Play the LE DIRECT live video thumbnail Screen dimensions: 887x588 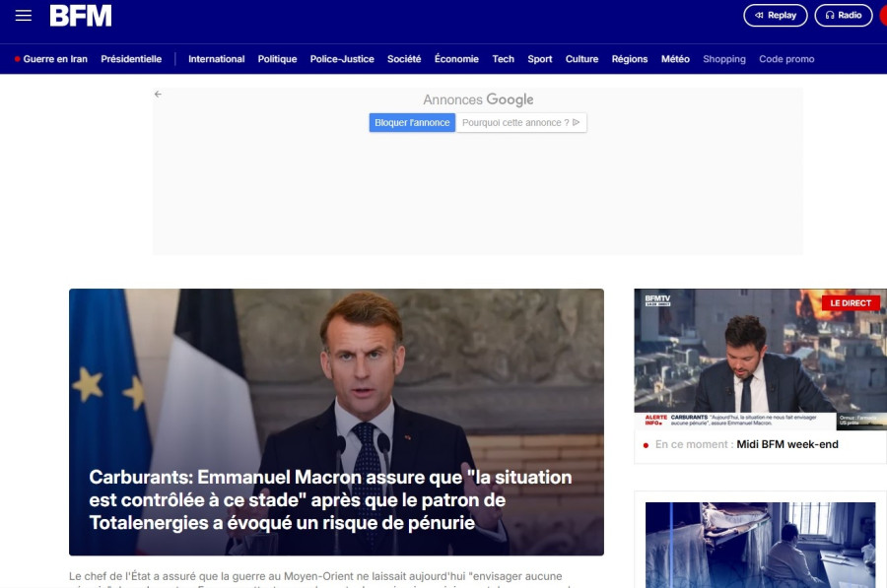click(x=760, y=359)
